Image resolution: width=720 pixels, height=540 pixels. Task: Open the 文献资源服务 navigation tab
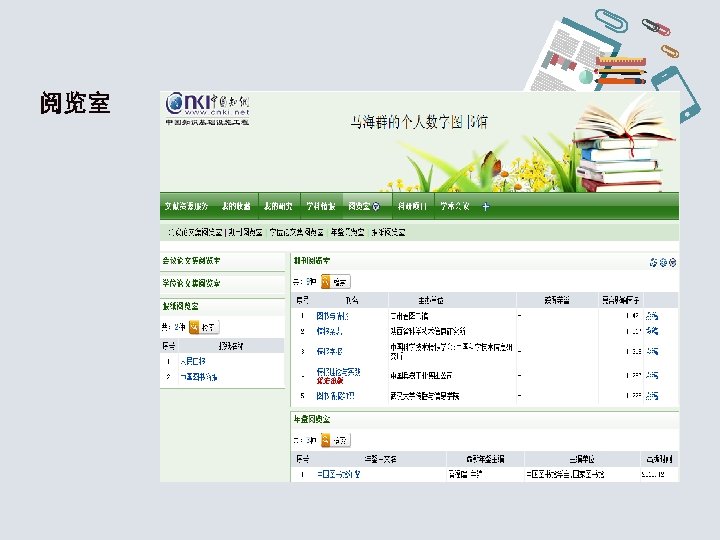[x=186, y=207]
